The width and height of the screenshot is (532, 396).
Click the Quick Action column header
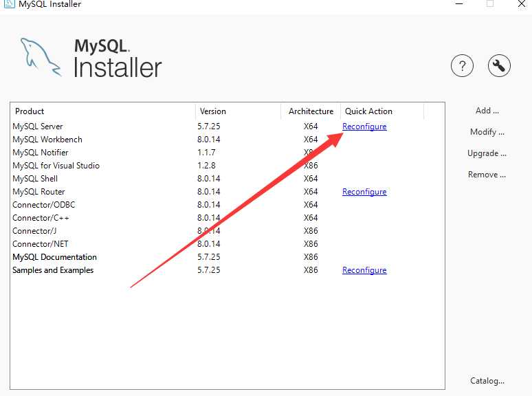[x=382, y=111]
